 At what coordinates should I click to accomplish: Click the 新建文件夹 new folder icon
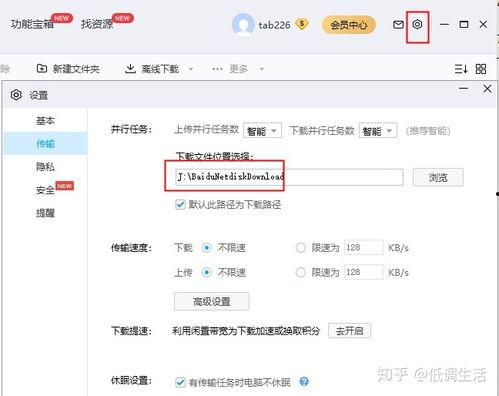[x=42, y=68]
